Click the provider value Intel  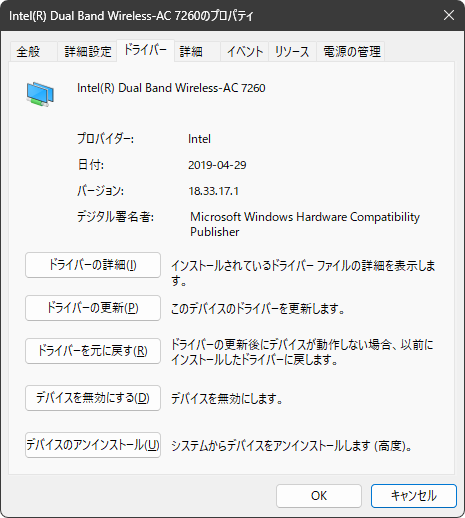[199, 139]
